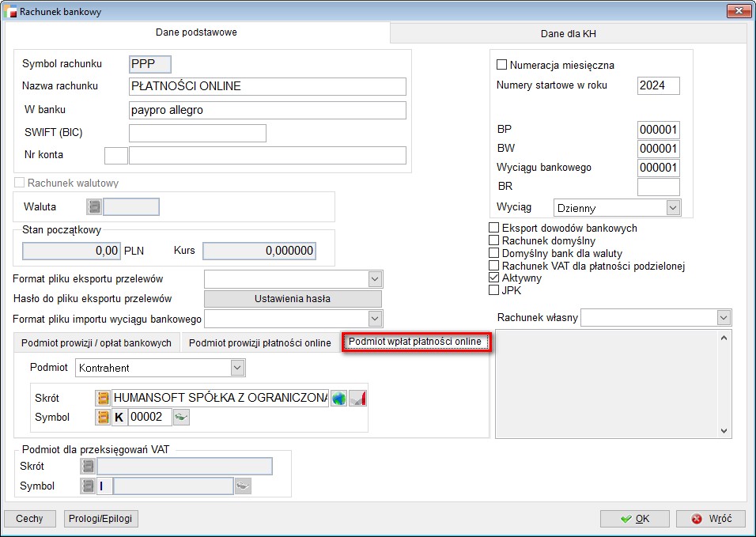Open the Wyciąg Dzienny dropdown
Viewport: 756px width, 537px height.
673,208
